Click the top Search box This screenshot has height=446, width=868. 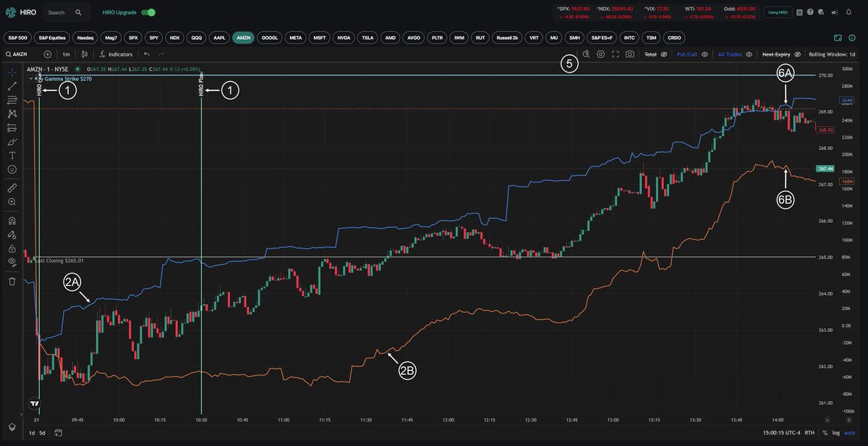pos(67,12)
